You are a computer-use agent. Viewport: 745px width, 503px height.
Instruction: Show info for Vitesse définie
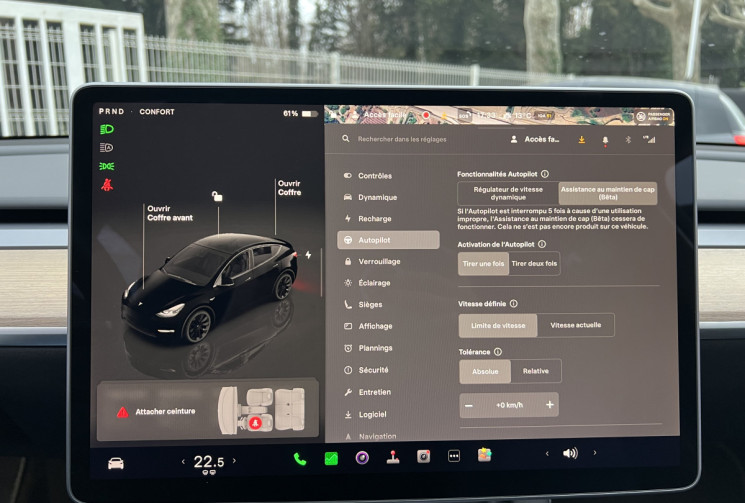coord(514,304)
